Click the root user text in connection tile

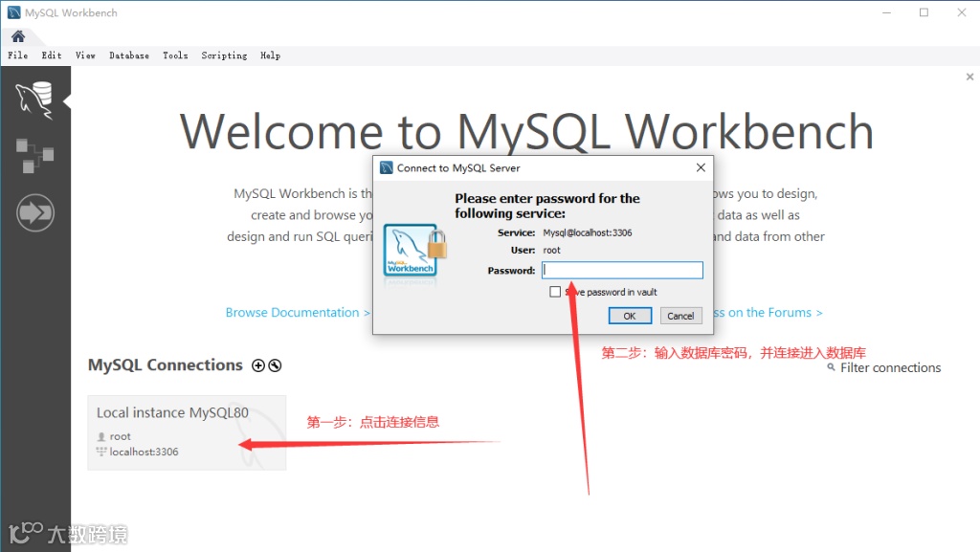(120, 436)
